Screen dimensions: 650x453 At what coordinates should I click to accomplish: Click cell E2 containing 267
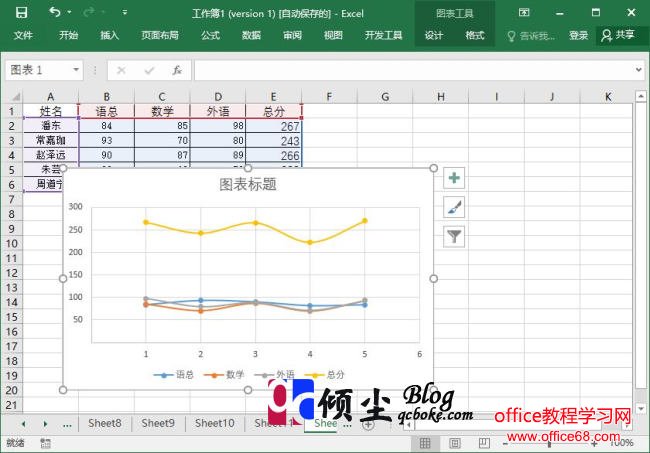[x=274, y=126]
